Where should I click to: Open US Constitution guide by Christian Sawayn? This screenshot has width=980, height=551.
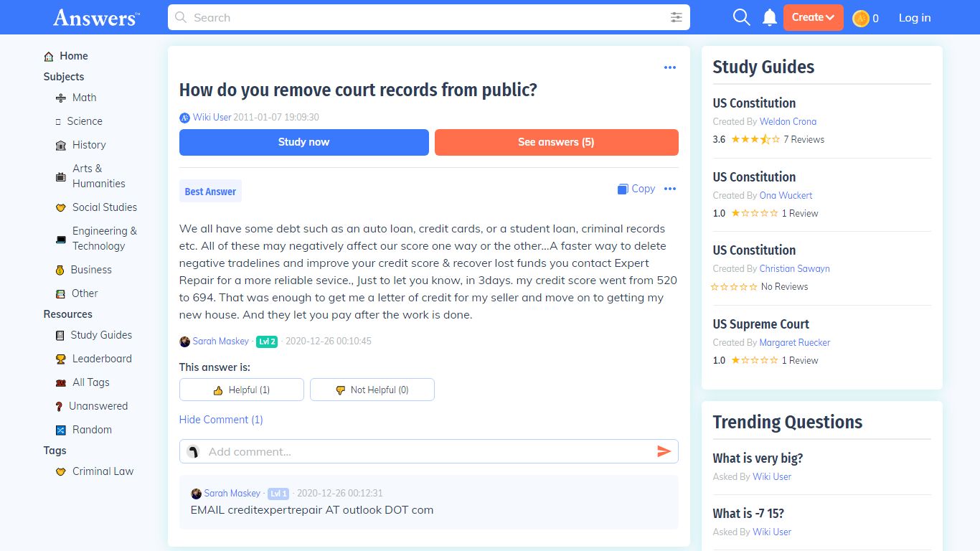754,250
